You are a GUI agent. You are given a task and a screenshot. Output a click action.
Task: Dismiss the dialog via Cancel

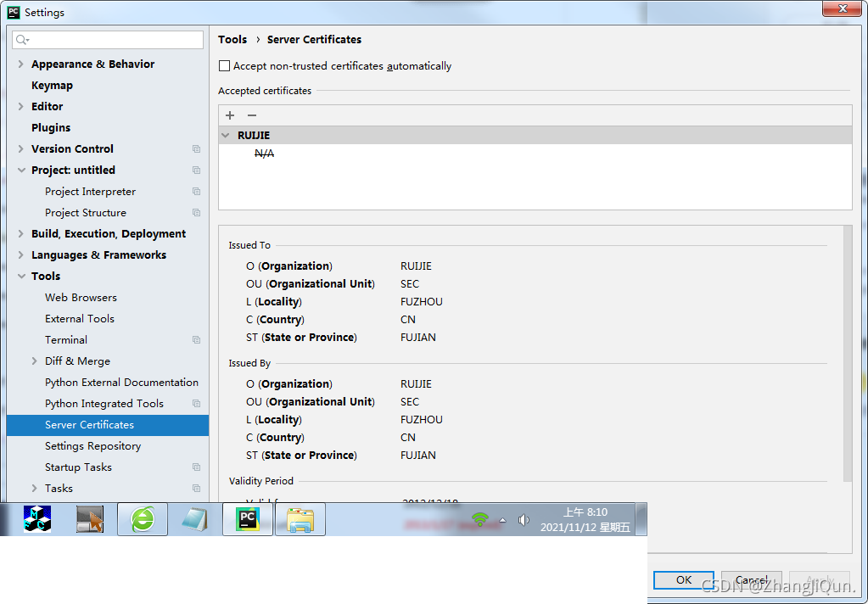752,579
